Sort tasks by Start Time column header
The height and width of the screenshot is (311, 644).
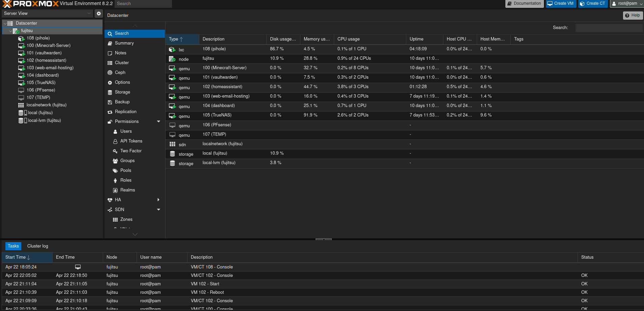[27, 257]
